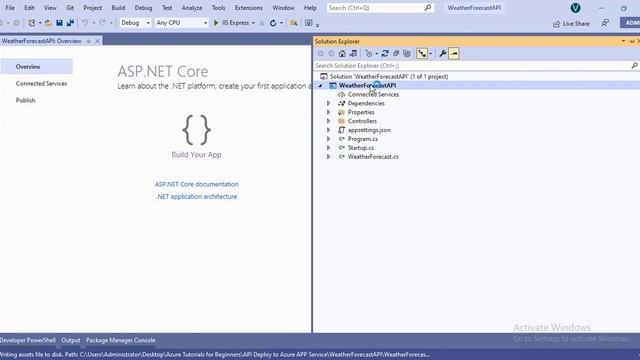Viewport: 640px width, 360px height.
Task: Collapse the WeatherForecastAPI project node
Action: 320,86
